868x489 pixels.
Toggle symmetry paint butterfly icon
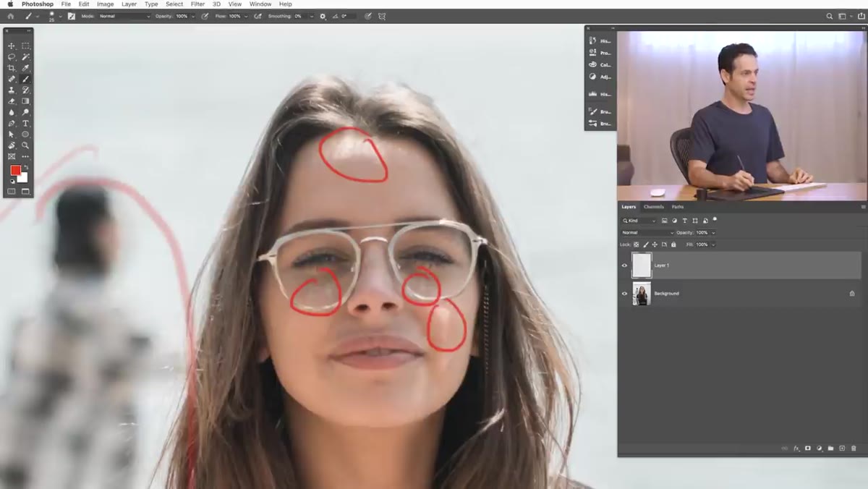381,16
